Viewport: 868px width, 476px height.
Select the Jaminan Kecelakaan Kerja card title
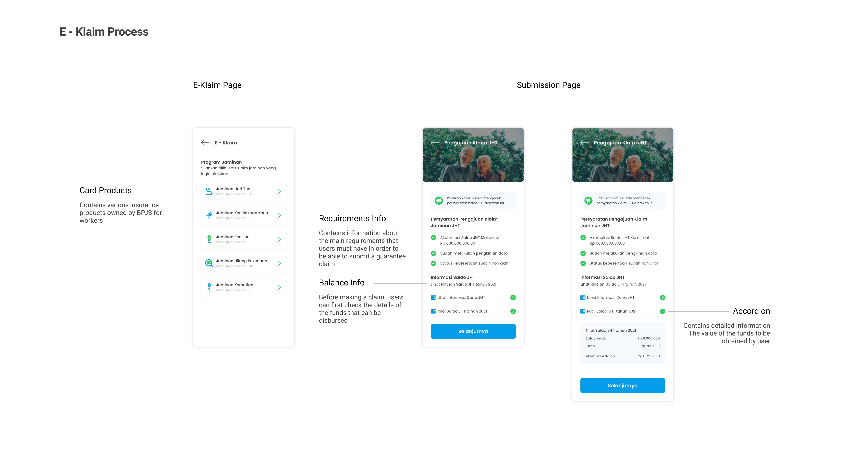[x=242, y=213]
